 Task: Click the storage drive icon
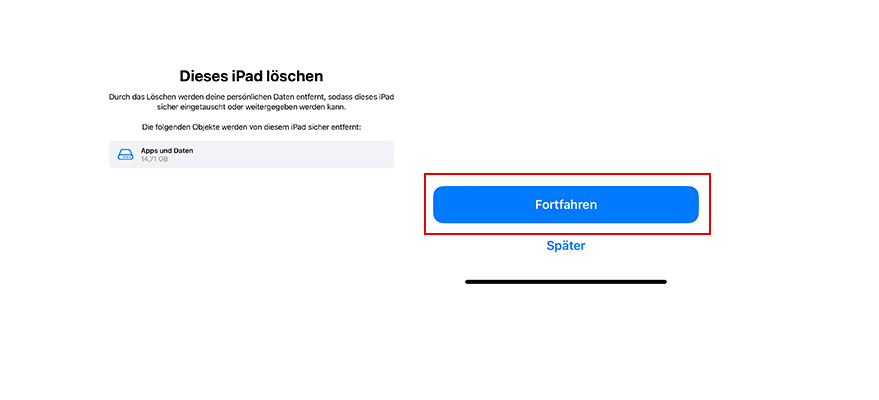point(125,155)
